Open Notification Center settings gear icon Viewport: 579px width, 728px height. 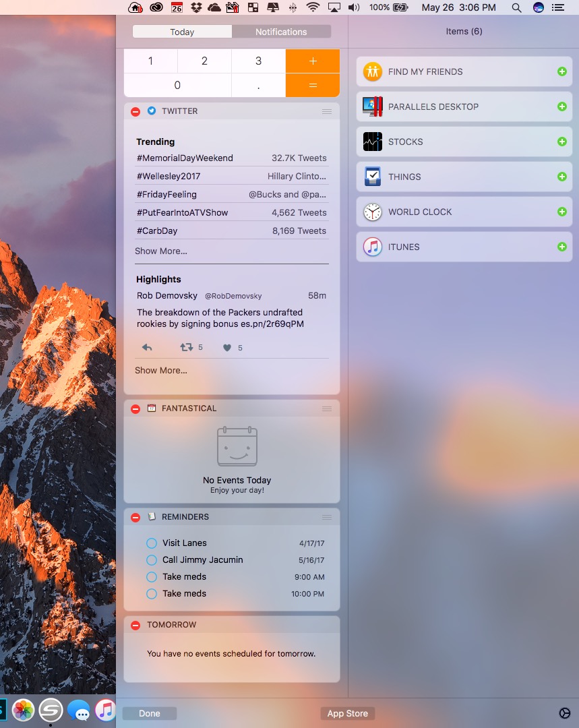564,713
